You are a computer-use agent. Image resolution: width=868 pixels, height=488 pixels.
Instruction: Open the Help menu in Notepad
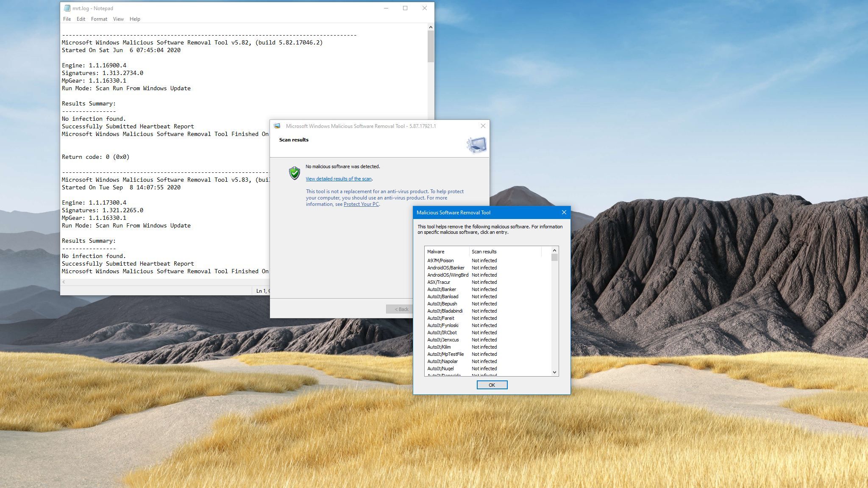tap(135, 19)
